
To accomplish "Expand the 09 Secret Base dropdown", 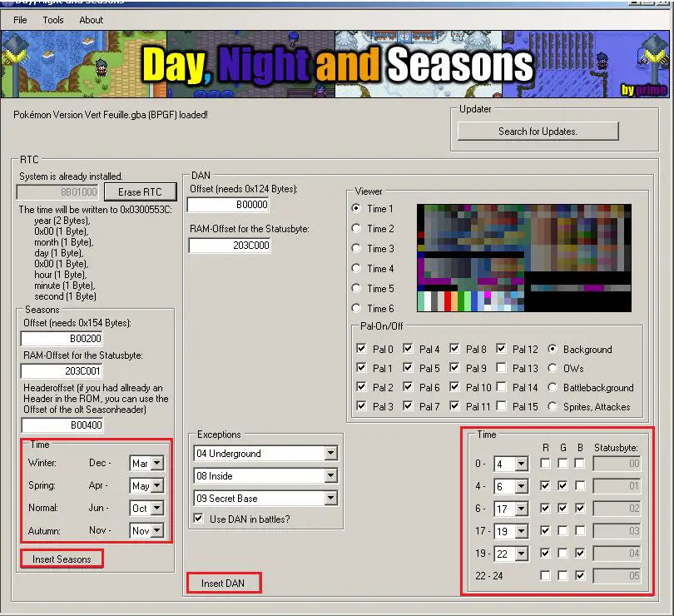I will (330, 498).
